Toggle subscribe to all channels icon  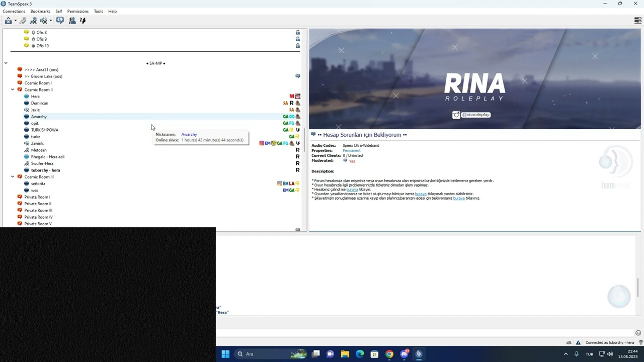coord(60,21)
